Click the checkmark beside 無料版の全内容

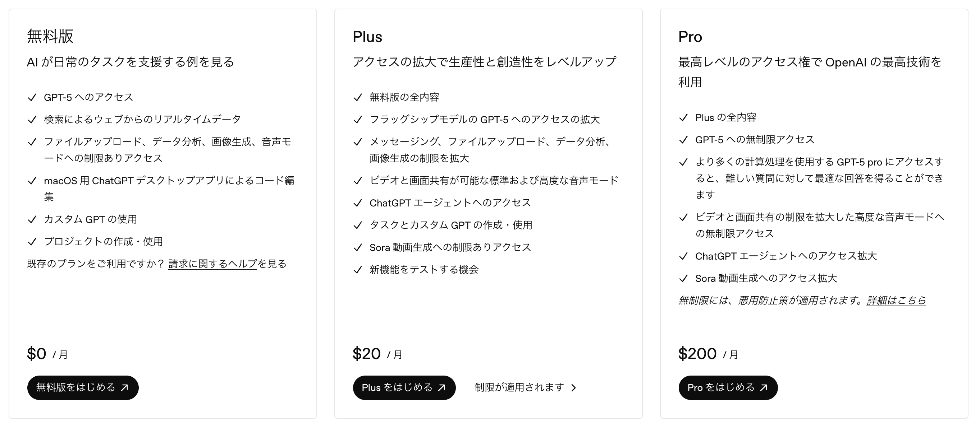click(x=358, y=98)
